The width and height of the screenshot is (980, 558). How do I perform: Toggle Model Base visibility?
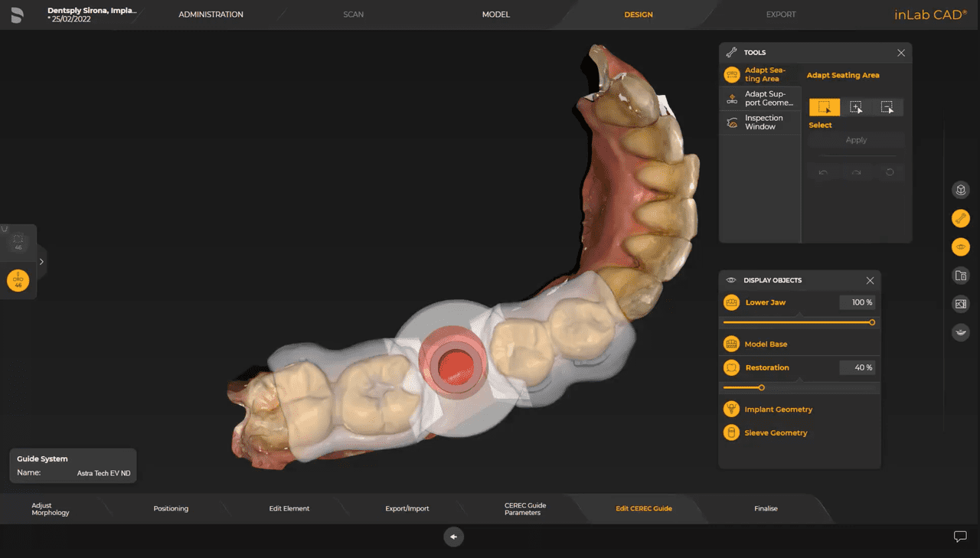731,344
